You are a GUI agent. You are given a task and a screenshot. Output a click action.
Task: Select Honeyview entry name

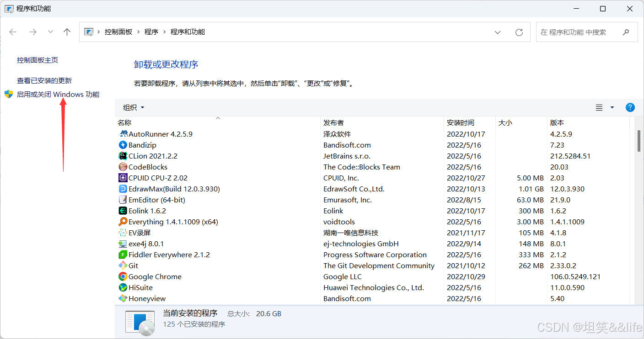pos(147,298)
